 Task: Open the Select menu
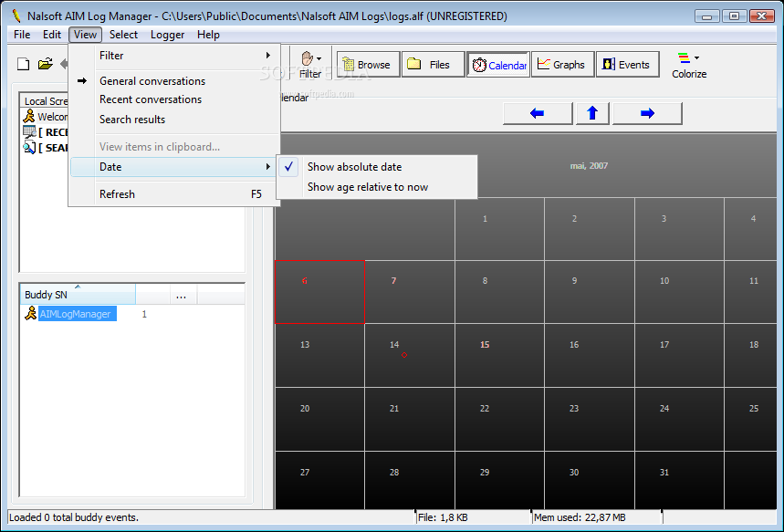(x=123, y=35)
